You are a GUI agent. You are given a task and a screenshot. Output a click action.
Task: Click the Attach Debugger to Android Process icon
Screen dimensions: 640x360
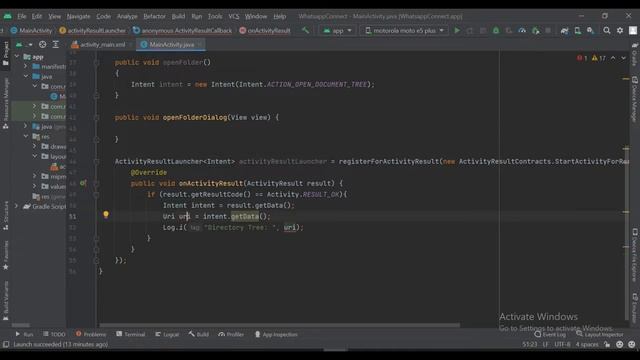pyautogui.click(x=535, y=30)
